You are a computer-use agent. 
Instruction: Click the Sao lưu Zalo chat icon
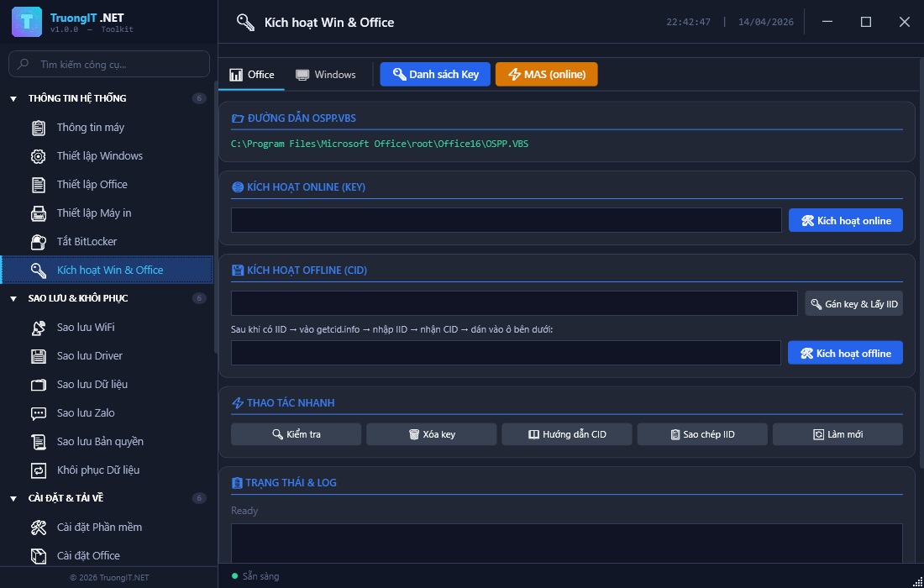[39, 413]
